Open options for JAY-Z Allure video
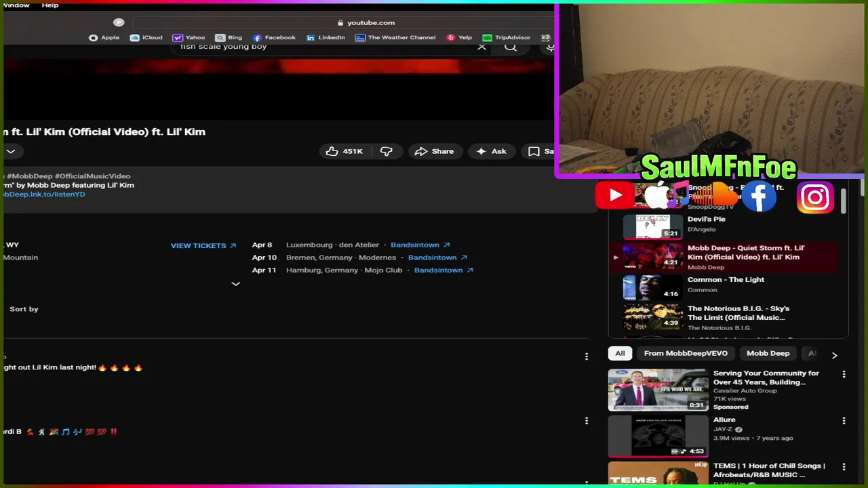The height and width of the screenshot is (488, 868). coord(844,421)
